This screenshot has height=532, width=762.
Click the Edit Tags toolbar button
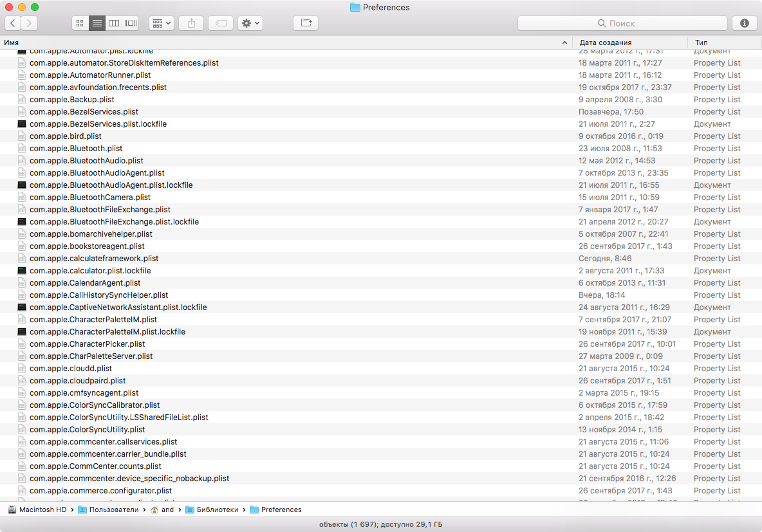pos(221,23)
